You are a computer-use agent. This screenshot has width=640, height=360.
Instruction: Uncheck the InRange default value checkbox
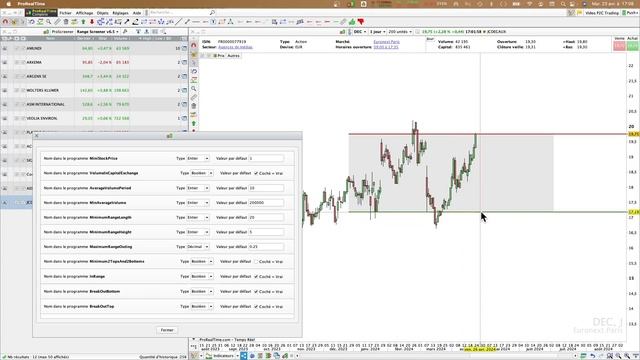(256, 277)
